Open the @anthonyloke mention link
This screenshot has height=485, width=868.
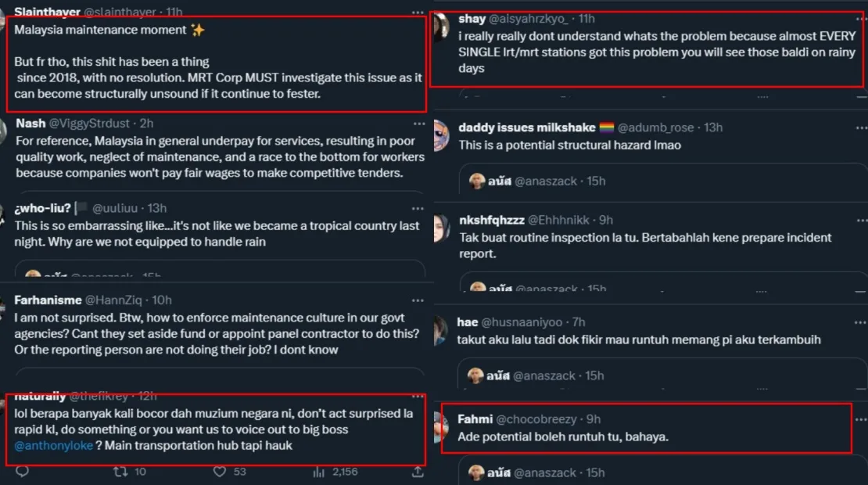click(53, 446)
